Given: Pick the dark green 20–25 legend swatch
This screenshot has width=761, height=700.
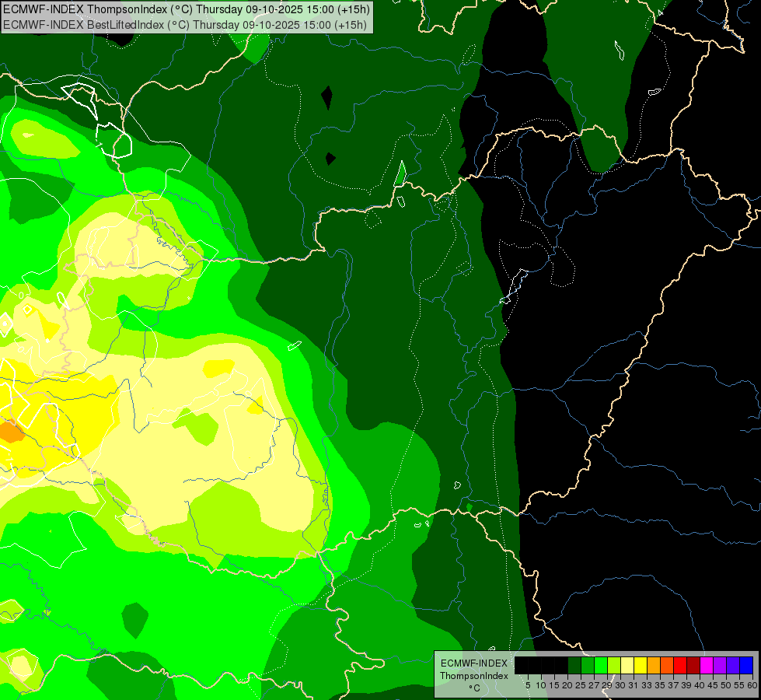Looking at the screenshot, I should [574, 665].
